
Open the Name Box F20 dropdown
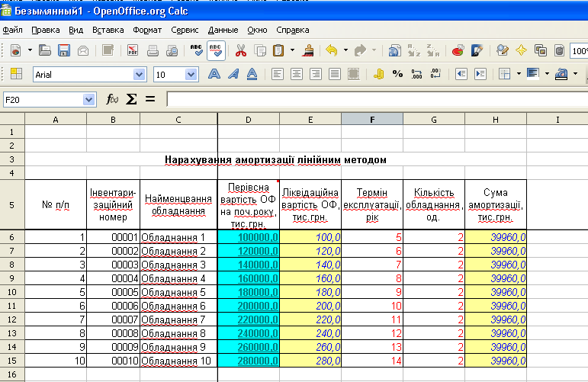click(x=89, y=100)
